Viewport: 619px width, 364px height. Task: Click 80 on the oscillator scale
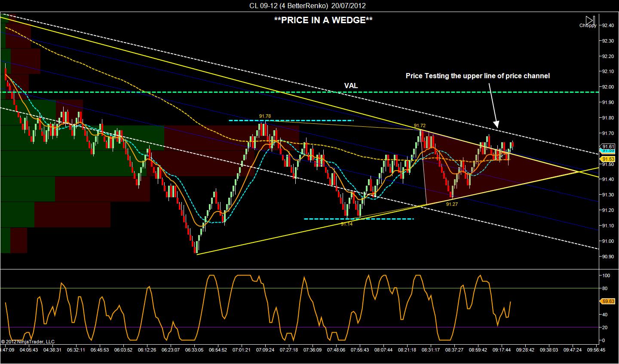[x=605, y=288]
